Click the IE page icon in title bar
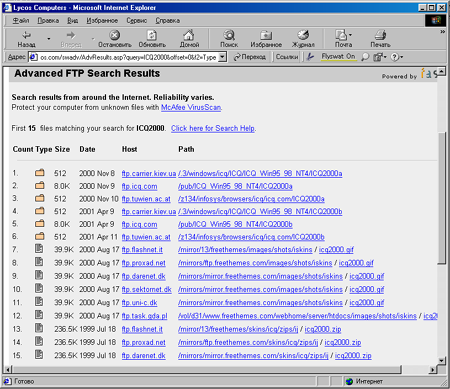This screenshot has height=389, width=450. [x=8, y=8]
